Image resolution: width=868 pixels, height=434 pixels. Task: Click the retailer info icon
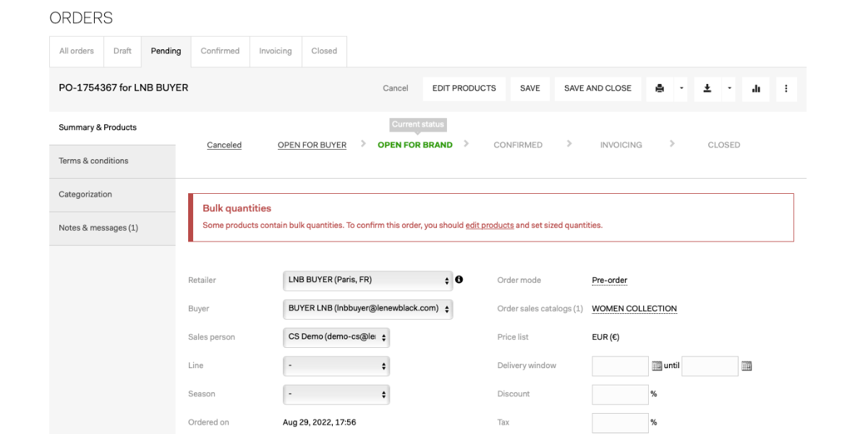pyautogui.click(x=459, y=279)
